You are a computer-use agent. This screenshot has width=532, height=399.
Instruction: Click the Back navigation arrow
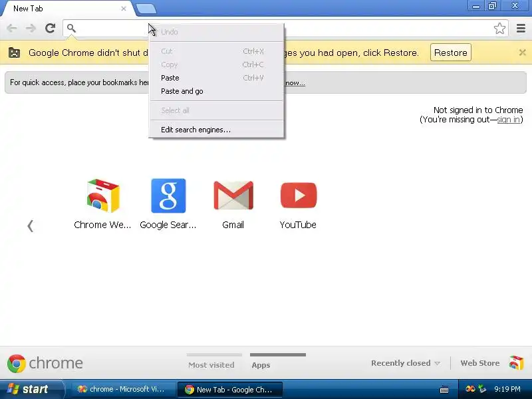(12, 28)
